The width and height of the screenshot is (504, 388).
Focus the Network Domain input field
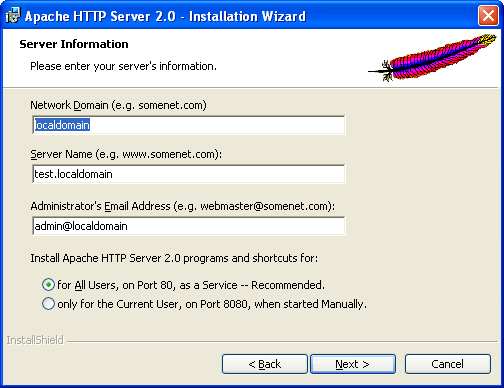click(x=189, y=125)
